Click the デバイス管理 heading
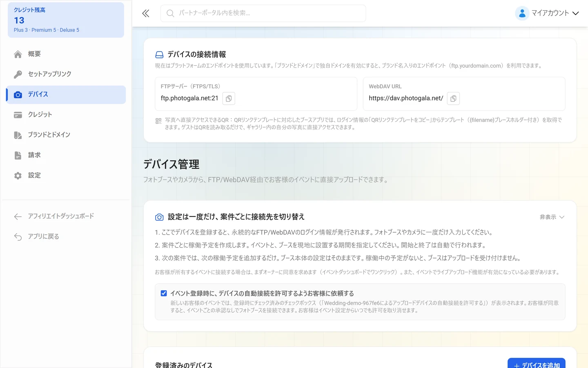Image resolution: width=588 pixels, height=368 pixels. click(171, 164)
